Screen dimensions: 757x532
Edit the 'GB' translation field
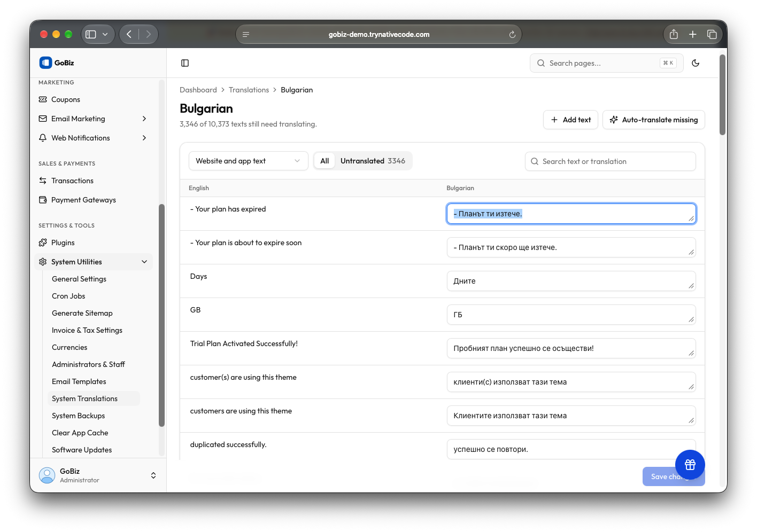(571, 315)
